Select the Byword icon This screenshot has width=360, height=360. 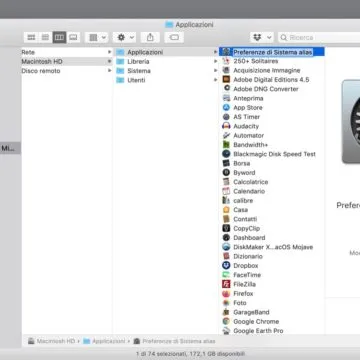(226, 173)
